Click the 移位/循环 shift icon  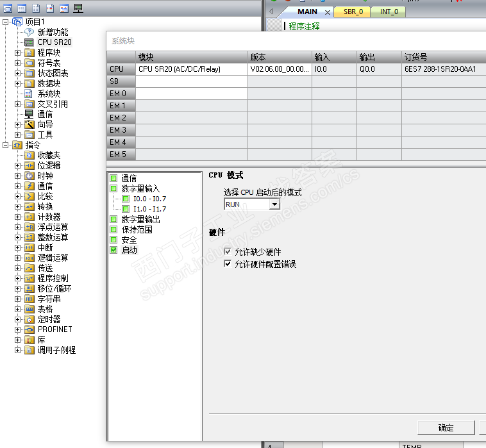29,288
